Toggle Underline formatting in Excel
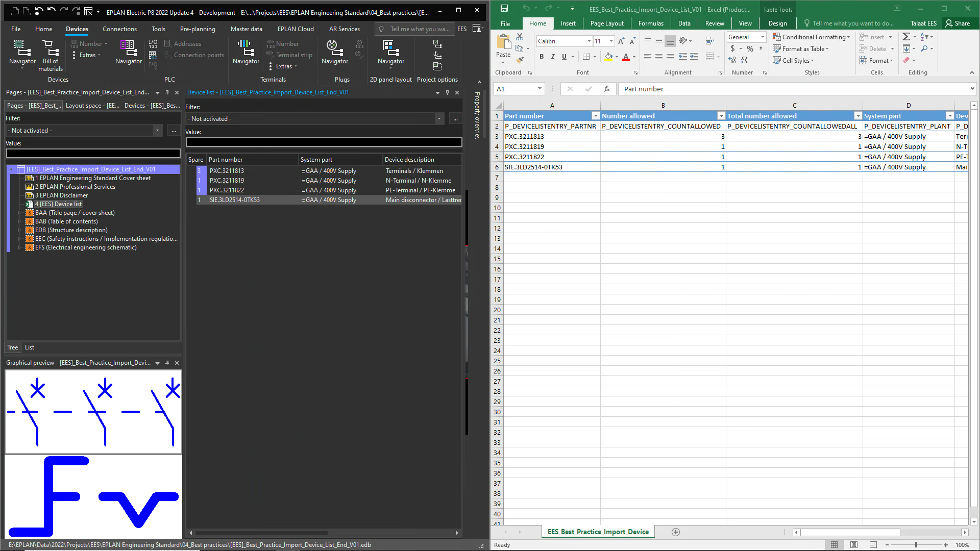The image size is (980, 551). point(564,57)
